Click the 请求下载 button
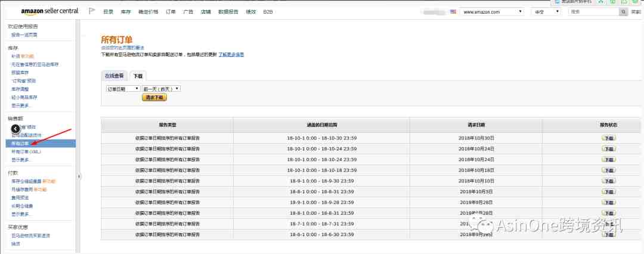The width and height of the screenshot is (644, 254). pos(154,97)
